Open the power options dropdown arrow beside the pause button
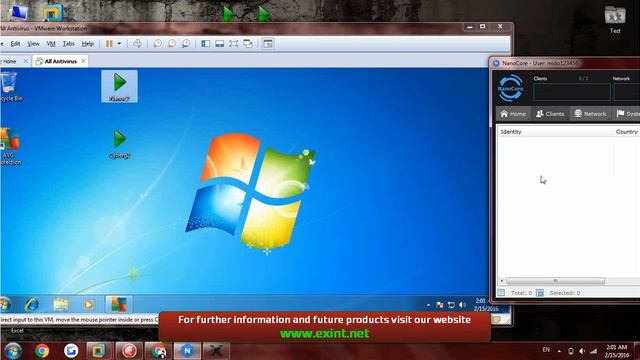Image resolution: width=640 pixels, height=360 pixels. click(x=119, y=44)
